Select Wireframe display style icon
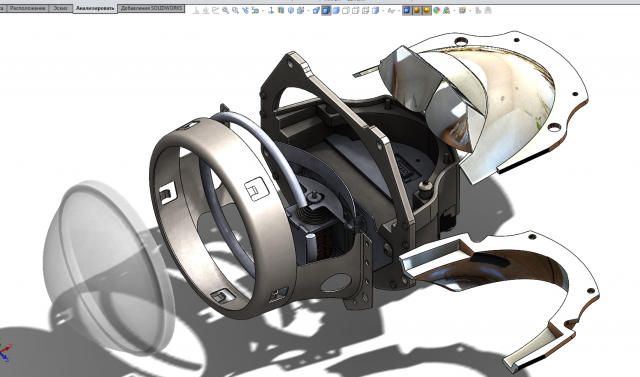640x377 pixels. coord(365,11)
